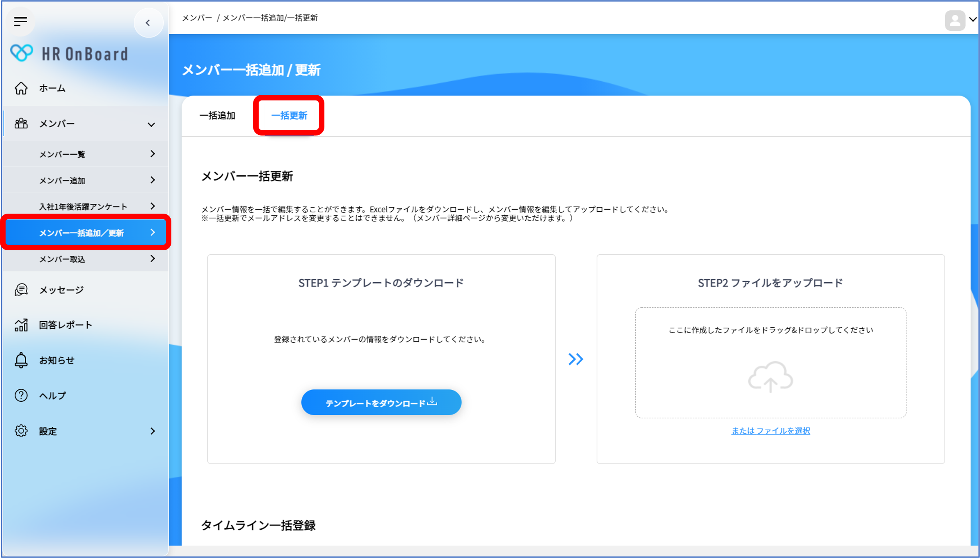Click the メンバー一括更新 section heading
The height and width of the screenshot is (558, 980).
coord(247,176)
